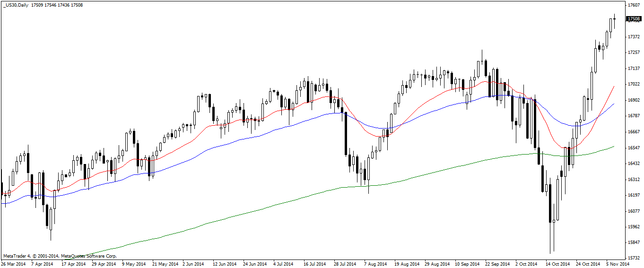Screen dimensions: 644x268
Task: Click the 16312 price axis label
Action: pyautogui.click(x=634, y=180)
